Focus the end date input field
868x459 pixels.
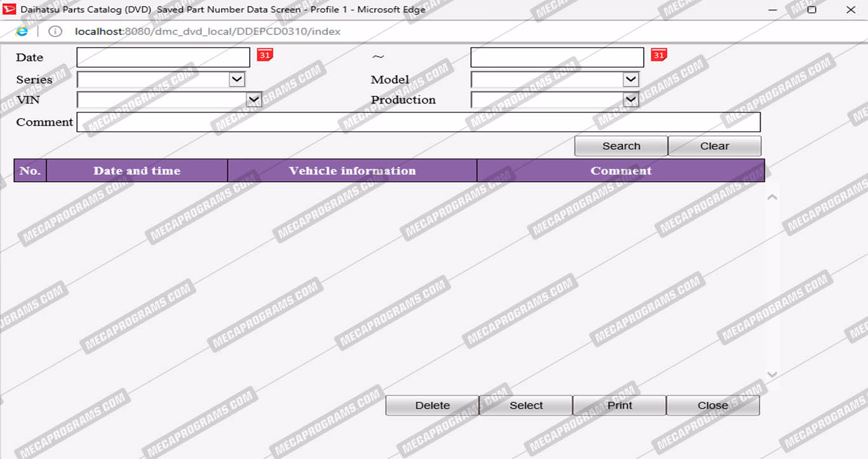(557, 57)
